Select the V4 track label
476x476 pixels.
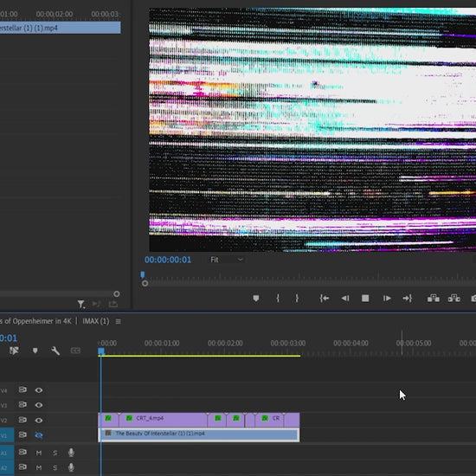coord(3,390)
